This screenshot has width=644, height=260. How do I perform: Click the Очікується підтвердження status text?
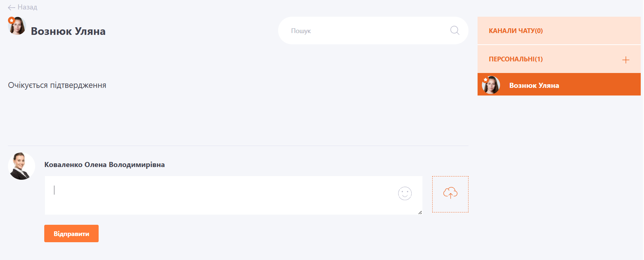click(57, 85)
